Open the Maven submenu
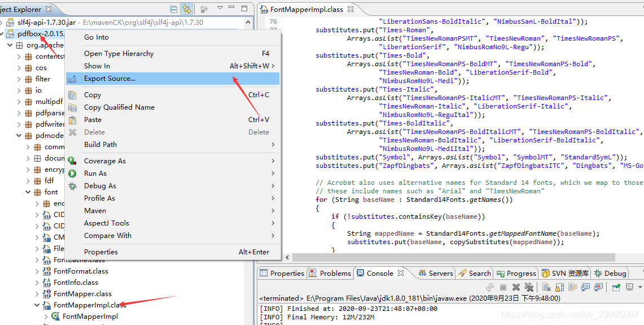The width and height of the screenshot is (644, 325). tap(173, 211)
